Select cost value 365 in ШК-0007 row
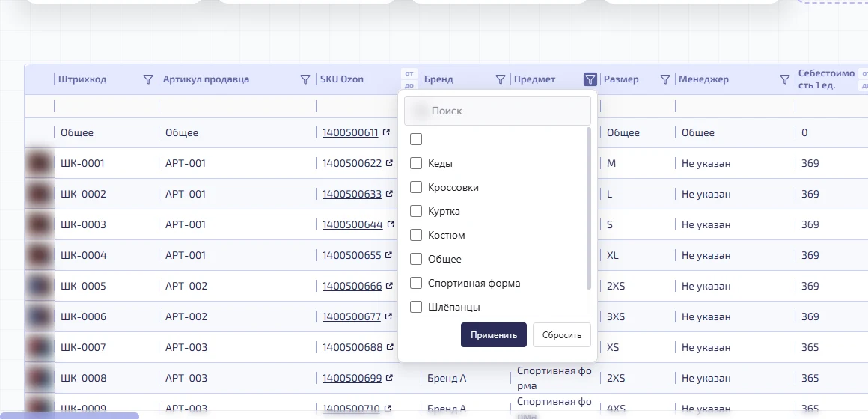Viewport: 868px width, 419px height. coord(810,347)
